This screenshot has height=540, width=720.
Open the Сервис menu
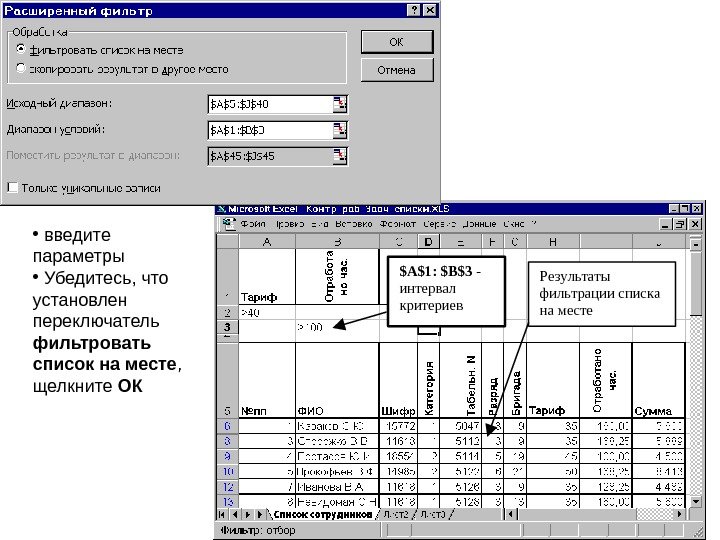click(x=439, y=224)
